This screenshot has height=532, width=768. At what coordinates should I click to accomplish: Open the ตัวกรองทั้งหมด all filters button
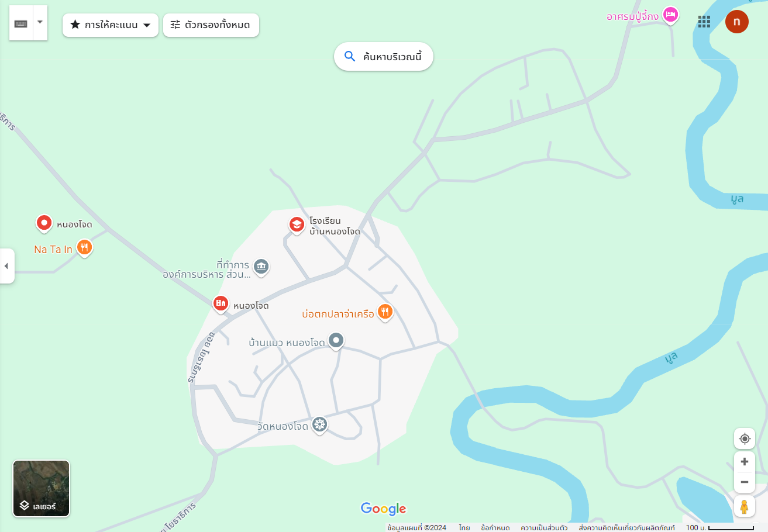(x=211, y=25)
